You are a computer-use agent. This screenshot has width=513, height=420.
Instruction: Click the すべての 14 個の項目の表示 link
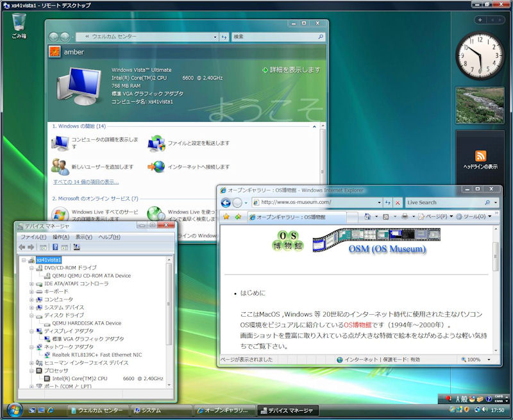[x=86, y=182]
